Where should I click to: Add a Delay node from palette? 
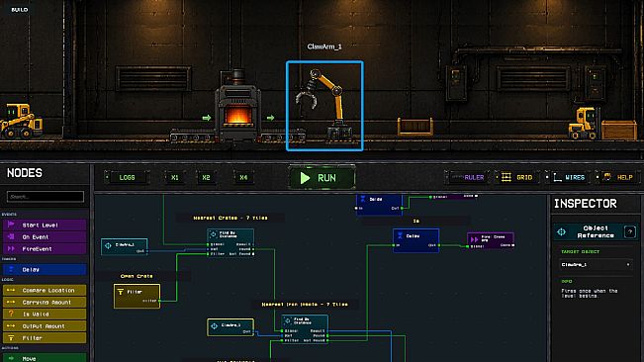pos(45,270)
